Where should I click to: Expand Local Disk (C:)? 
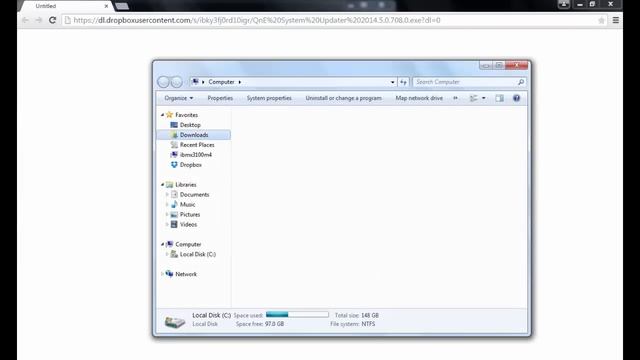pyautogui.click(x=167, y=254)
